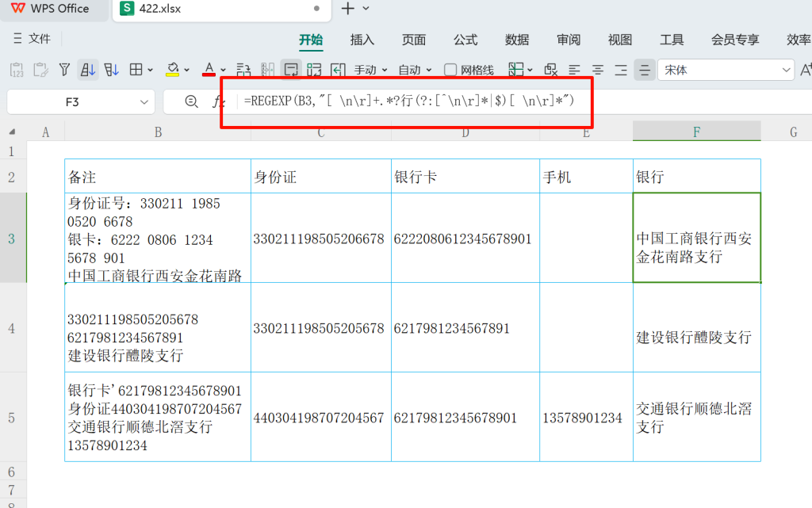Viewport: 812px width, 508px height.
Task: Click cell 交通银行顺德北滘支行 in column F
Action: tap(696, 418)
